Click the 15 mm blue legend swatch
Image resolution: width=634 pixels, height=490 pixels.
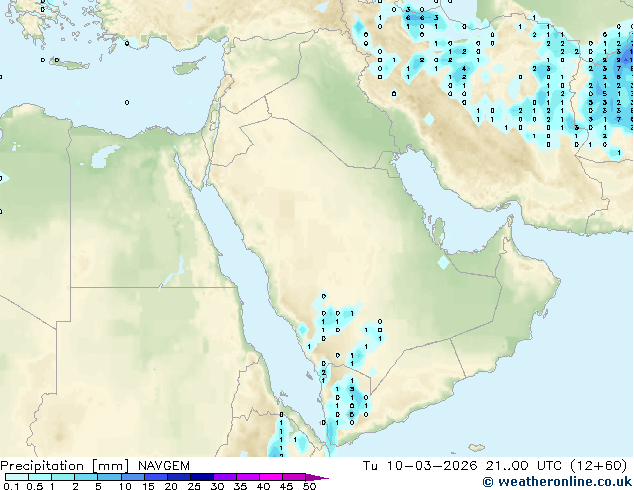pyautogui.click(x=156, y=477)
